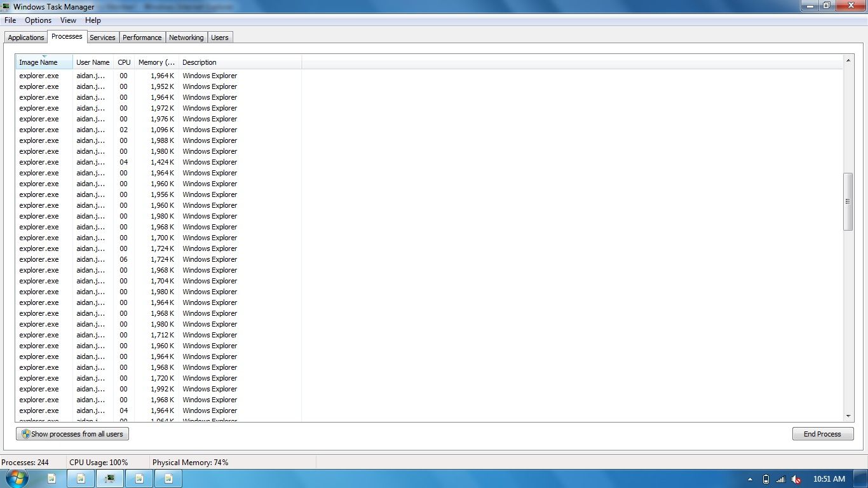The height and width of the screenshot is (488, 868).
Task: Sort by the Memory column header
Action: pyautogui.click(x=156, y=62)
